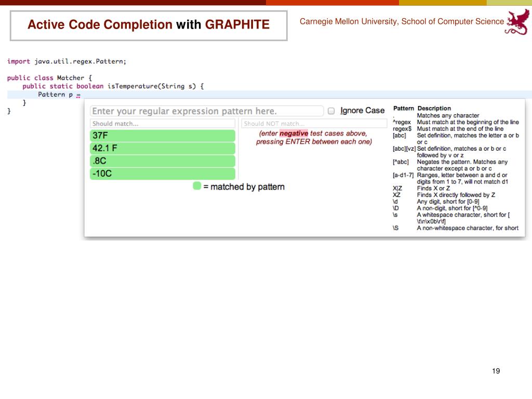Click the 'Active Code Completion with GRAPHITE' title

click(149, 24)
